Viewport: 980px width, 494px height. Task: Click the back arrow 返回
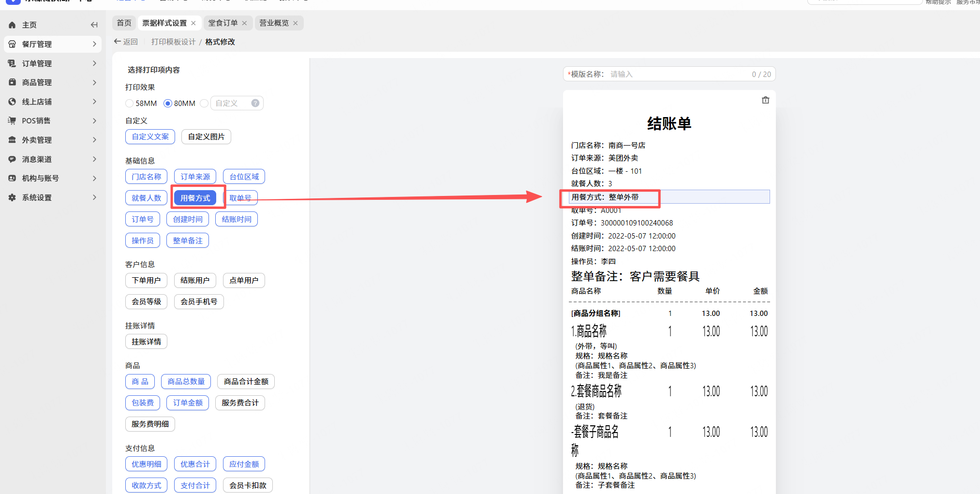tap(126, 42)
